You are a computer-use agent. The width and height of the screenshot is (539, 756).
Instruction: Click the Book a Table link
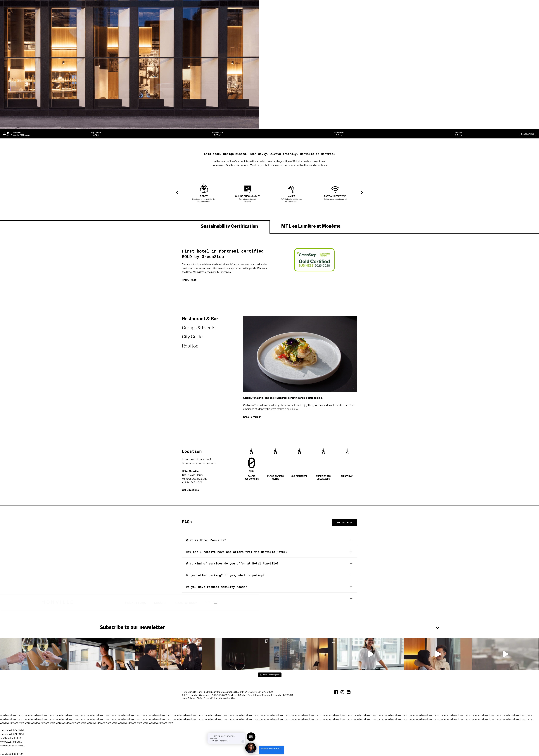click(x=252, y=417)
